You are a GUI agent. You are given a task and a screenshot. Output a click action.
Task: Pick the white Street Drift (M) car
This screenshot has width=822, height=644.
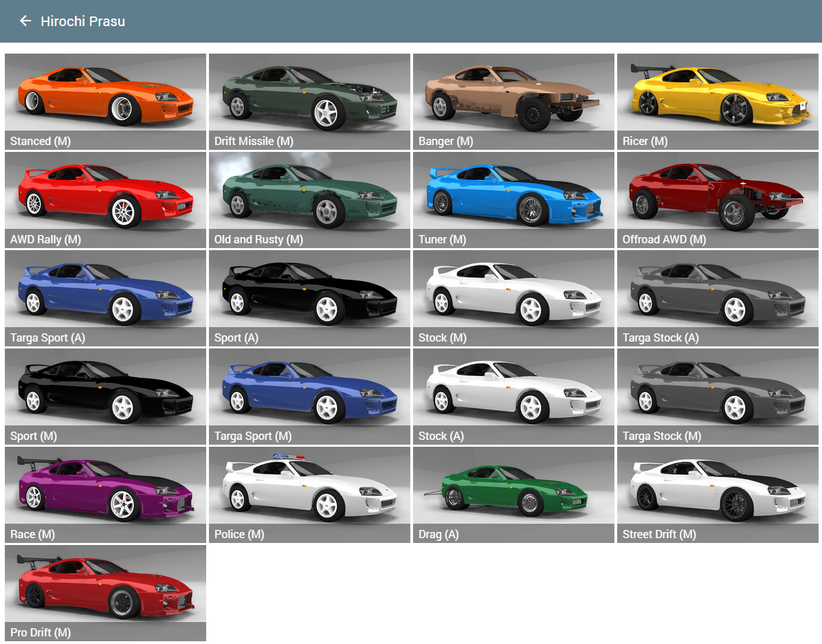[717, 495]
